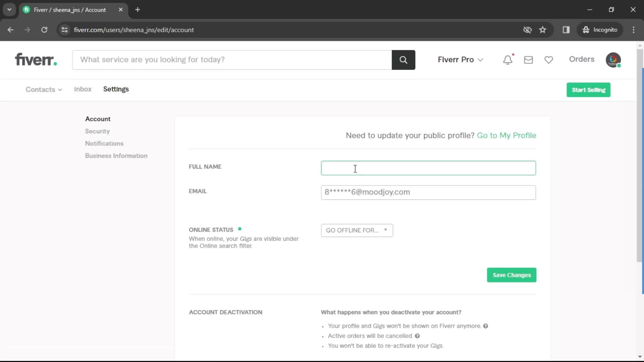Click the user profile avatar icon

(614, 59)
